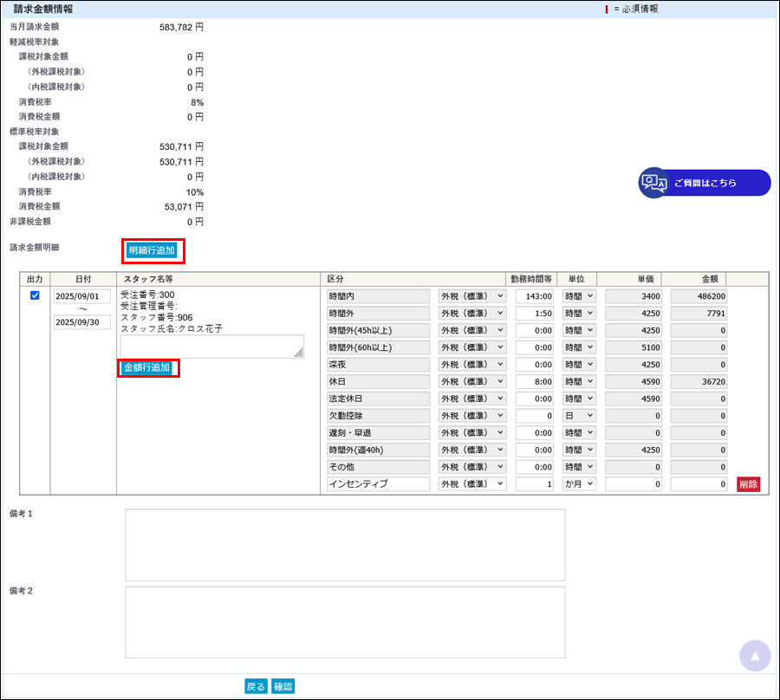780x700 pixels.
Task: Click the red 削除 button
Action: point(748,484)
